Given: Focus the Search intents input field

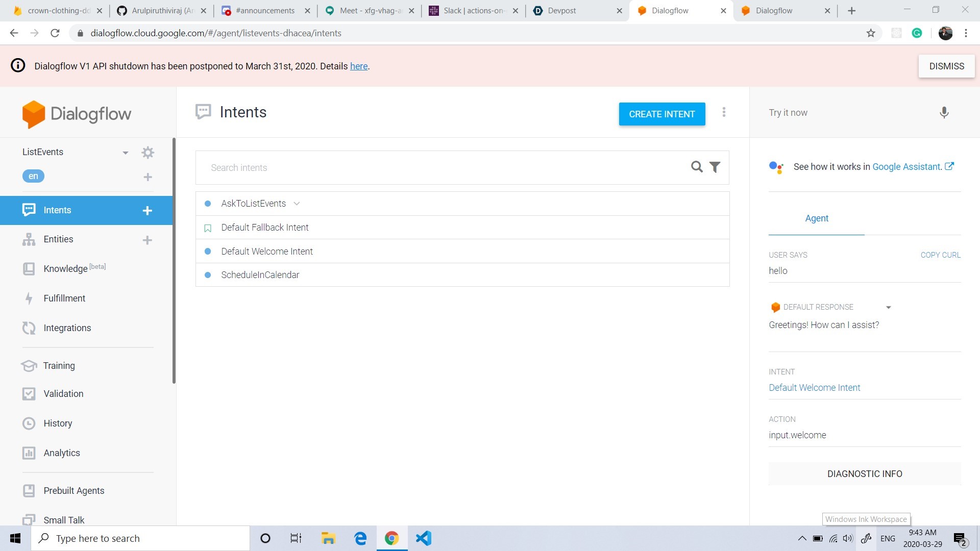Looking at the screenshot, I should tap(444, 168).
